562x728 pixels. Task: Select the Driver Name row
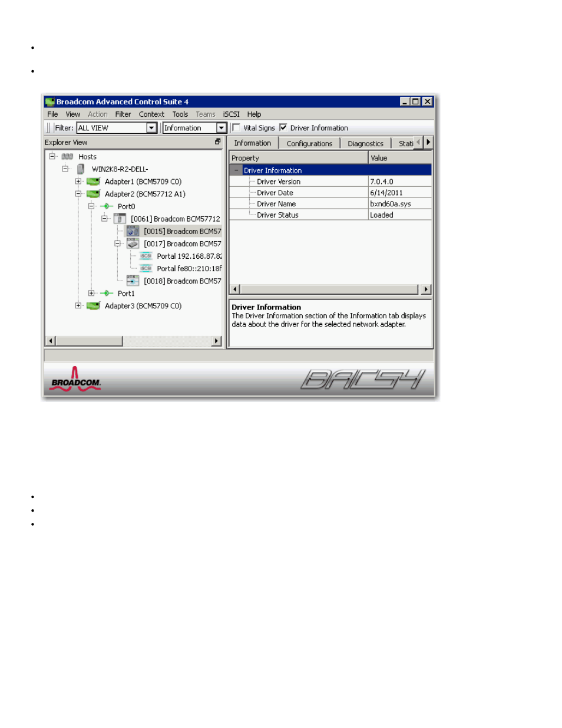[x=330, y=204]
